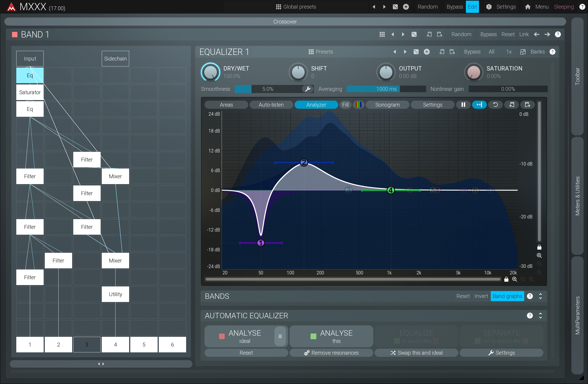Click Remove resonances button
This screenshot has width=588, height=384.
pyautogui.click(x=331, y=353)
